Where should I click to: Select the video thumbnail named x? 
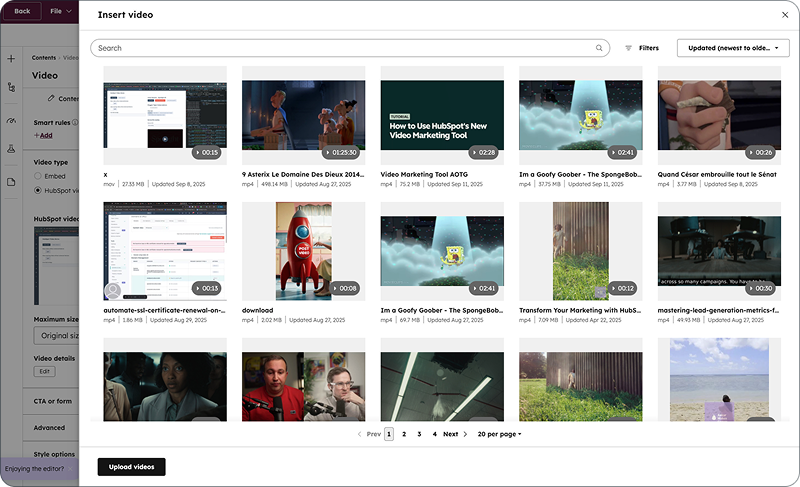point(165,115)
